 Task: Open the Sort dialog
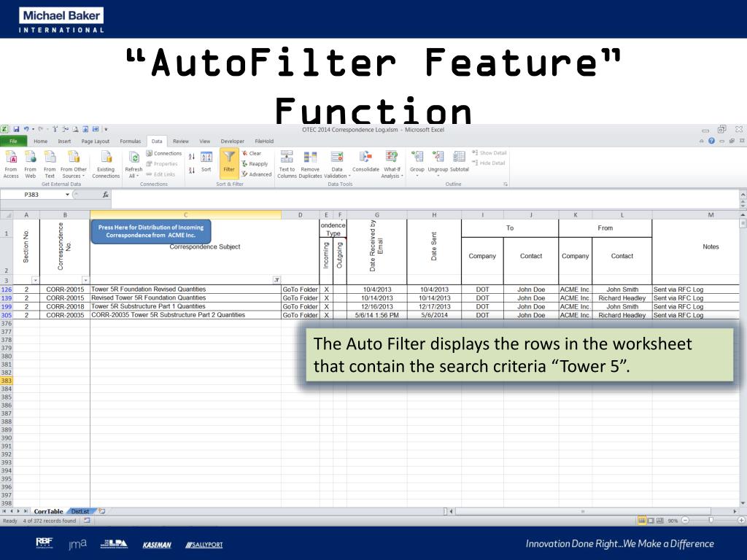point(206,162)
